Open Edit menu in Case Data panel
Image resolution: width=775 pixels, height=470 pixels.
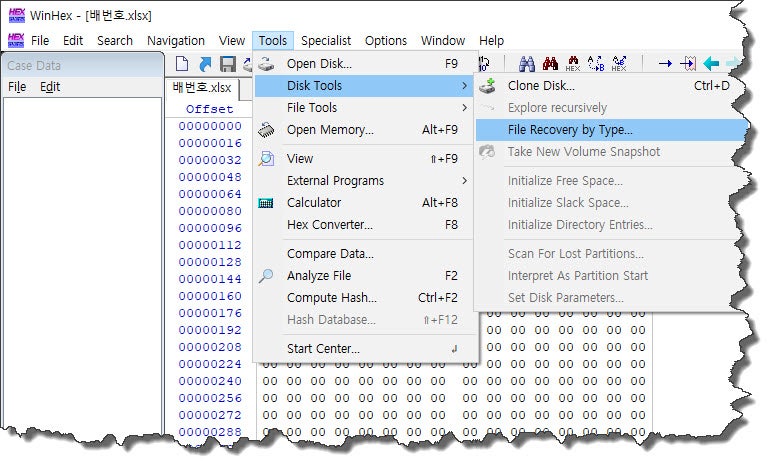point(50,87)
